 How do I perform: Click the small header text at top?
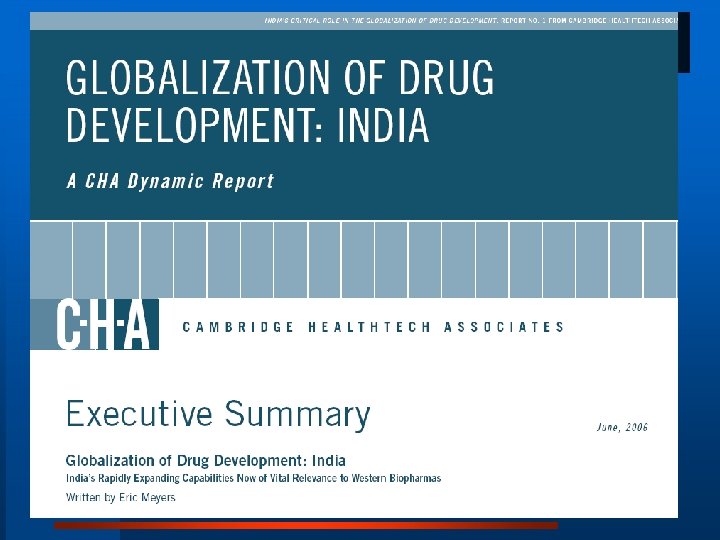[471, 21]
